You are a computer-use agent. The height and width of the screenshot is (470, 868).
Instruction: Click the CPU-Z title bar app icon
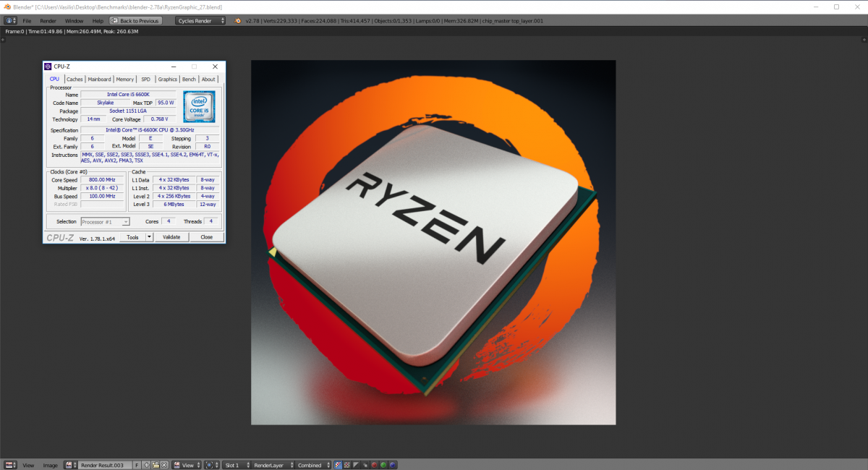click(48, 67)
